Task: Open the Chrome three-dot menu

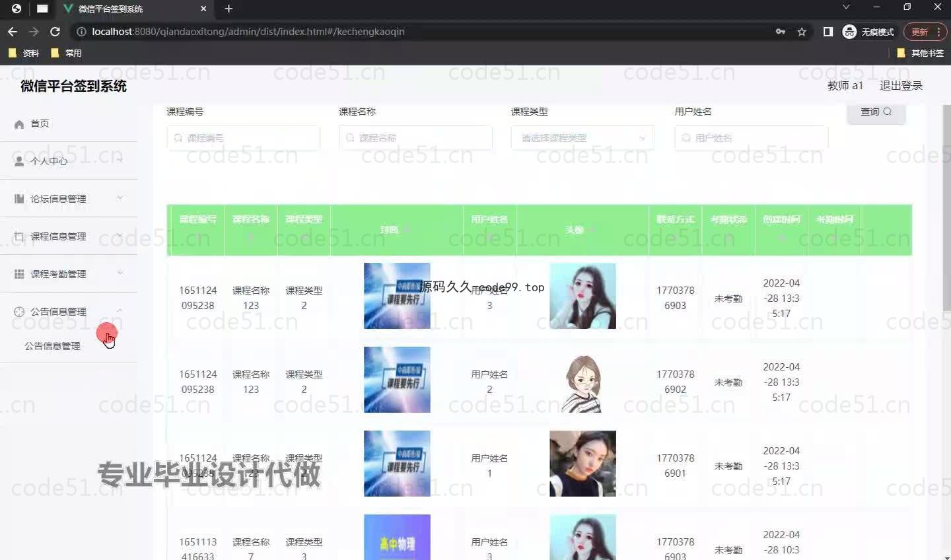Action: pyautogui.click(x=938, y=32)
